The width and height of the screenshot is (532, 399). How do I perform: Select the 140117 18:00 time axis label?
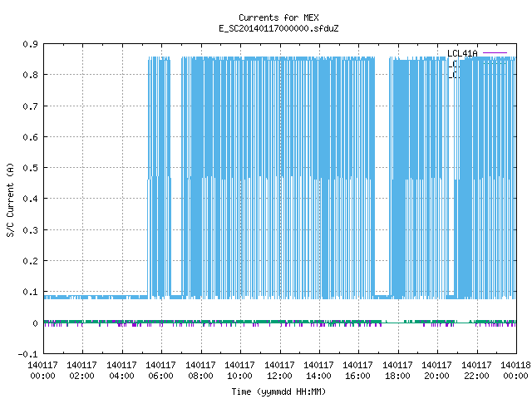(397, 371)
